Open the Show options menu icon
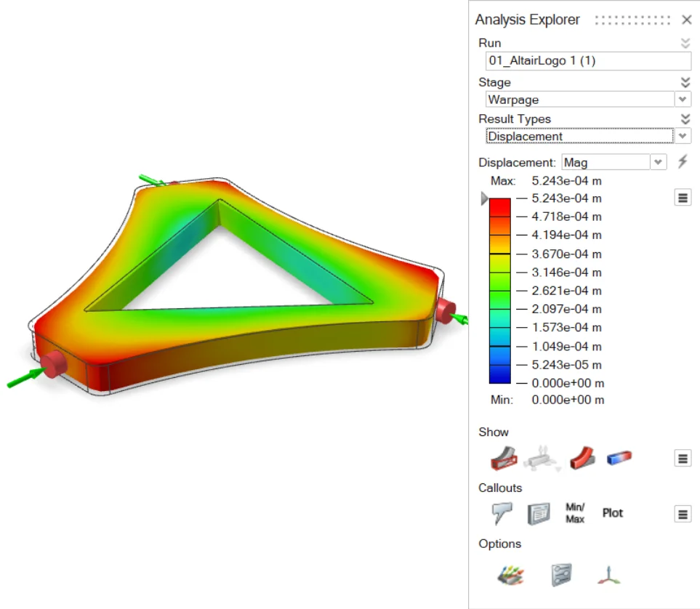The height and width of the screenshot is (609, 700). point(683,459)
